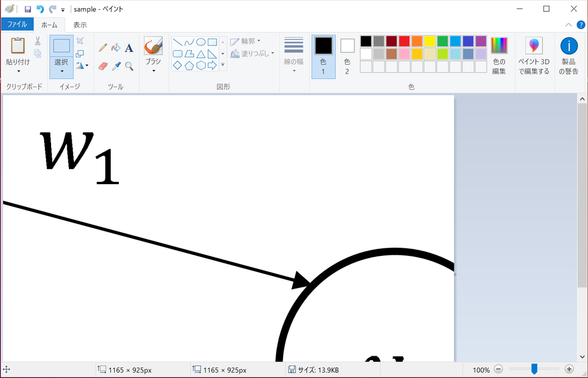Pick the orange color swatch

(x=417, y=41)
